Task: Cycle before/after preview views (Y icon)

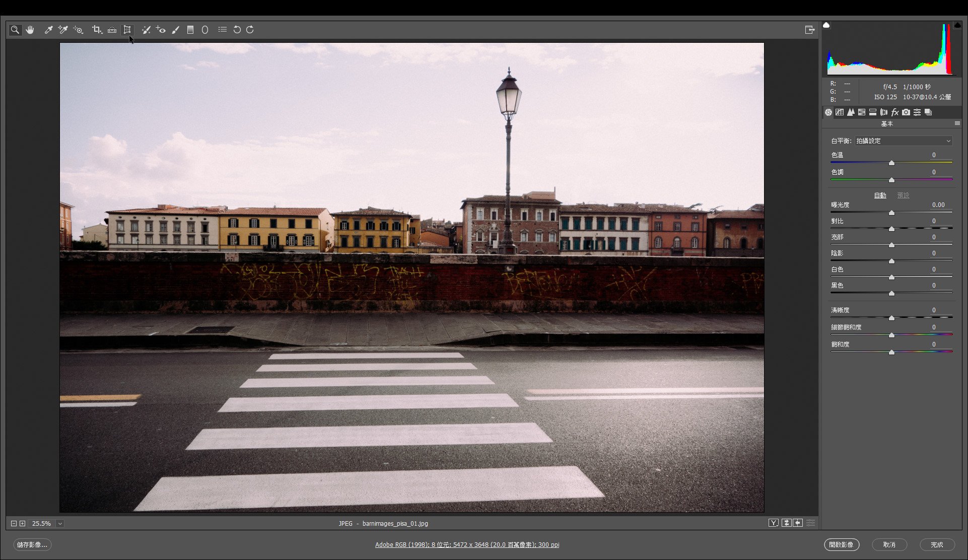Action: pos(774,523)
